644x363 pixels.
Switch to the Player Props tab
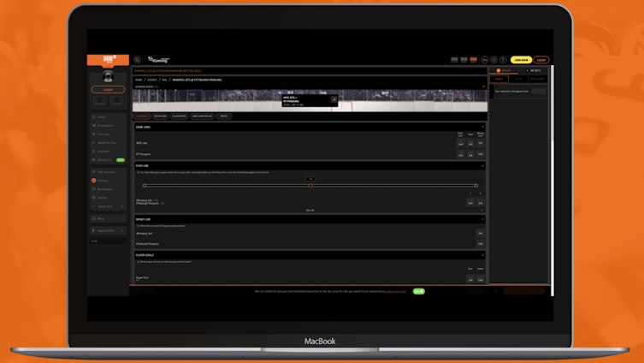point(179,116)
